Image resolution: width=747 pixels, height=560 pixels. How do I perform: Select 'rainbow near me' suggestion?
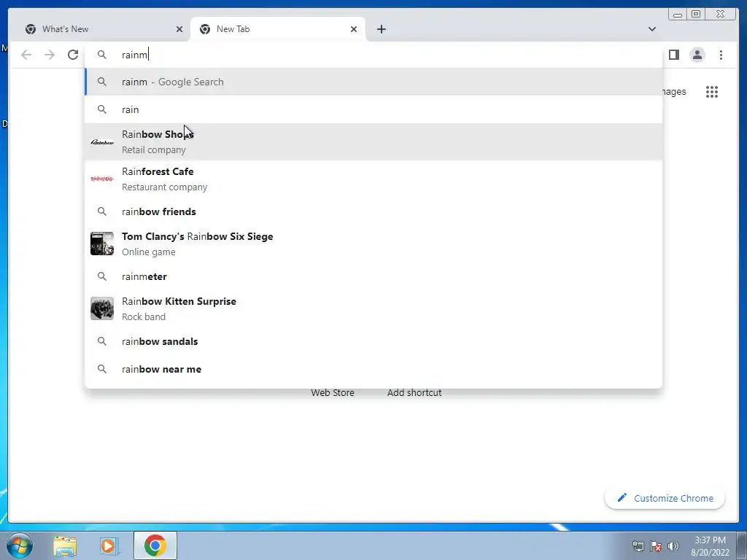pos(373,369)
